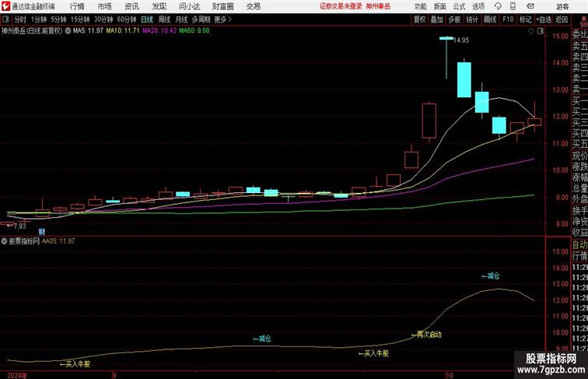Image resolution: width=588 pixels, height=379 pixels.
Task: Switch to the 60分钟 period tab
Action: click(126, 19)
